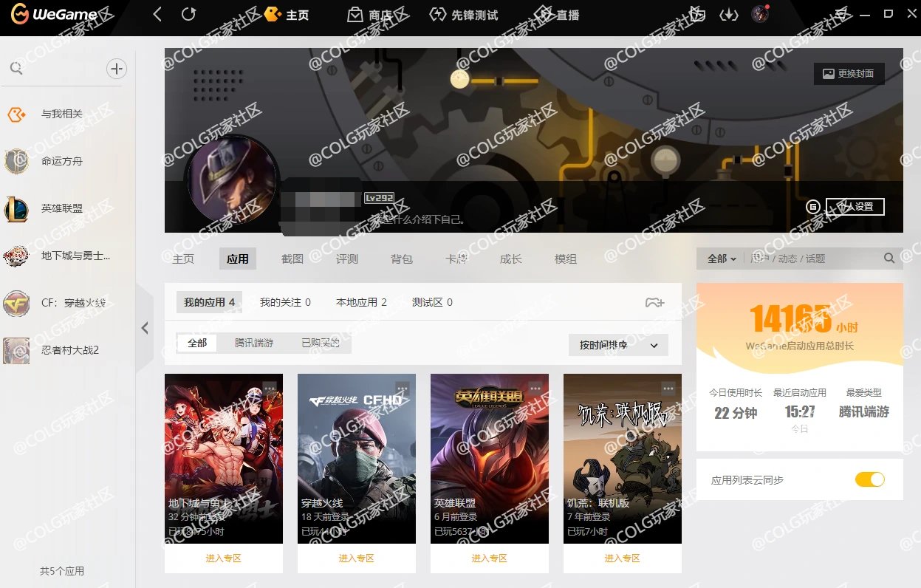Click the 共5个应用 count in sidebar

pos(62,571)
